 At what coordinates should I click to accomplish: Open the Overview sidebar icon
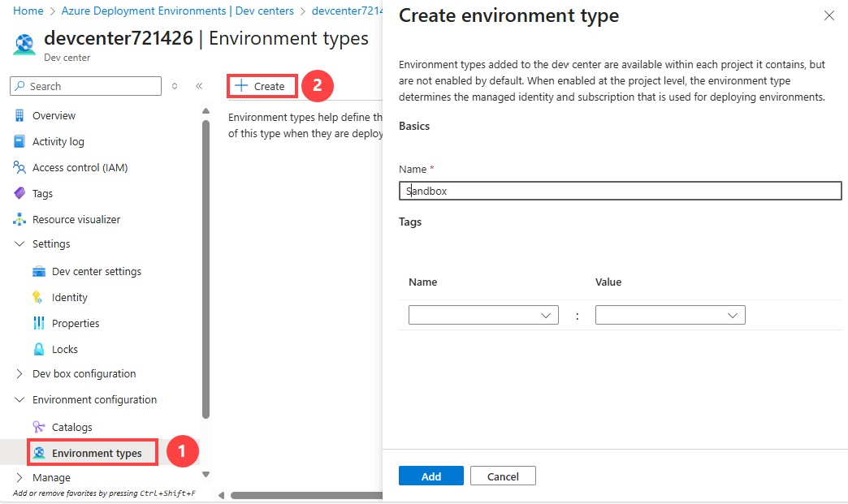pos(19,115)
